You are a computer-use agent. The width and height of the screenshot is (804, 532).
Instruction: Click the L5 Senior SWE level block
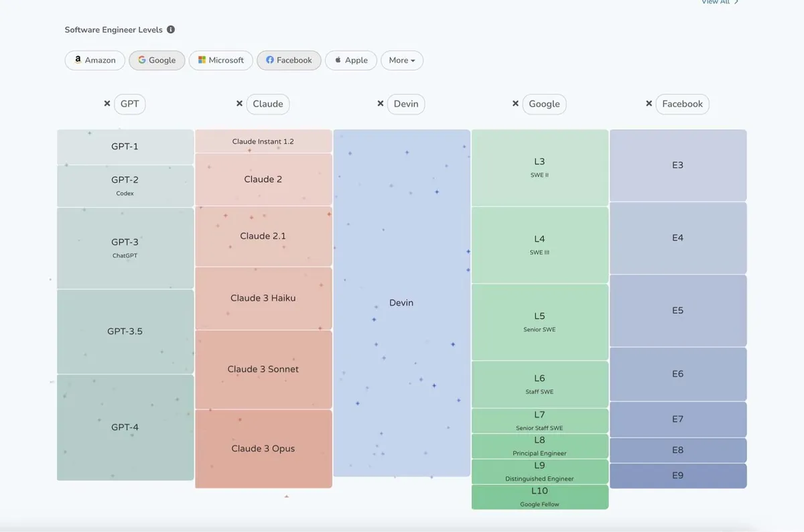pos(539,322)
